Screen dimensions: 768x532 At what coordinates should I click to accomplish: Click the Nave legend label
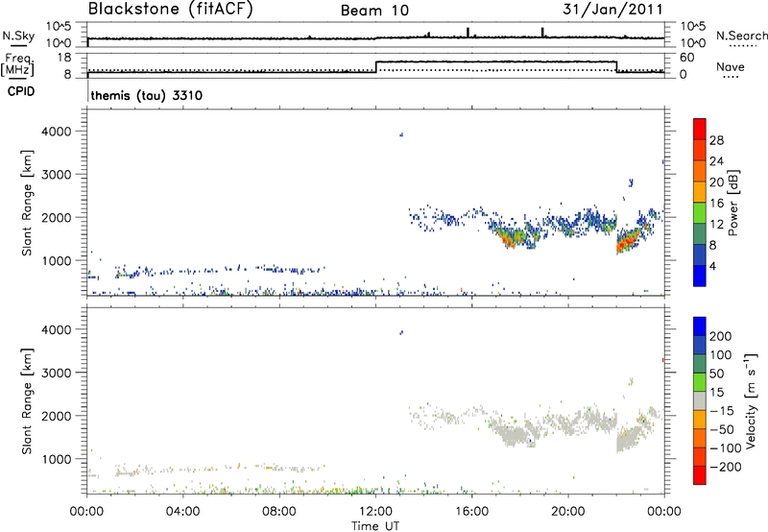coord(731,67)
